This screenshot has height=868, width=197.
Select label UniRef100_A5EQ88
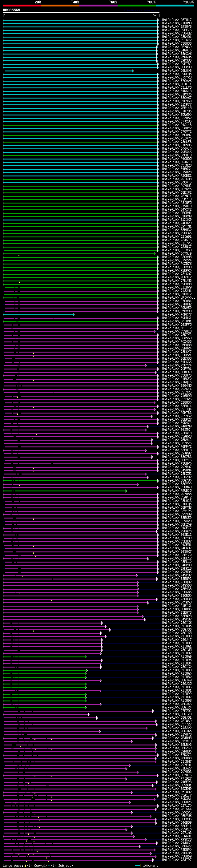coord(177,345)
